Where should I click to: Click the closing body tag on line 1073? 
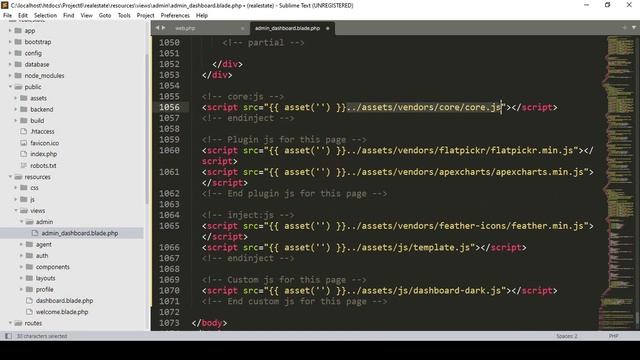209,323
